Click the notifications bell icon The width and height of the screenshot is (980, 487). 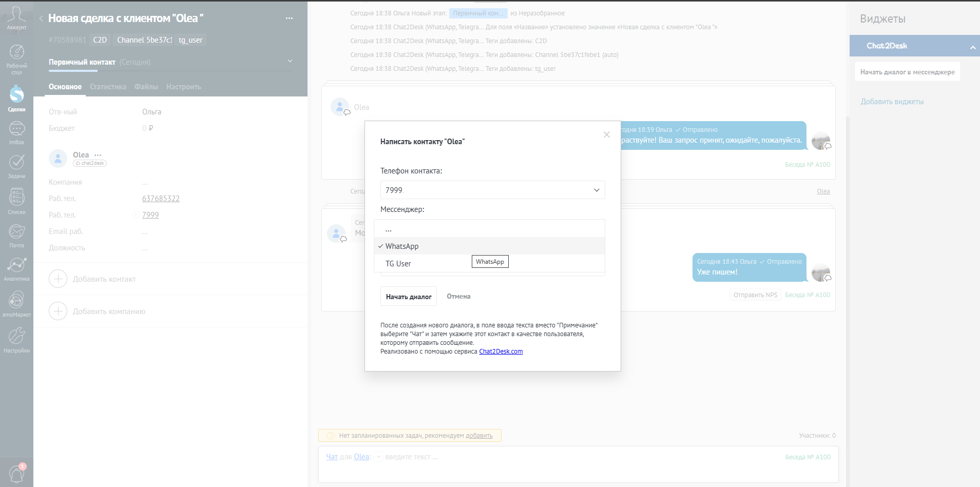click(x=16, y=473)
